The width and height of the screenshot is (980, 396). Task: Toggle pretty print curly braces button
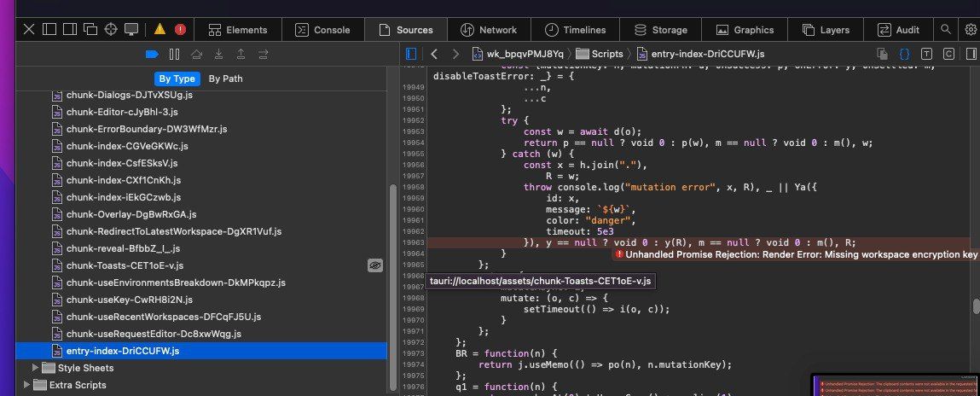[x=905, y=54]
